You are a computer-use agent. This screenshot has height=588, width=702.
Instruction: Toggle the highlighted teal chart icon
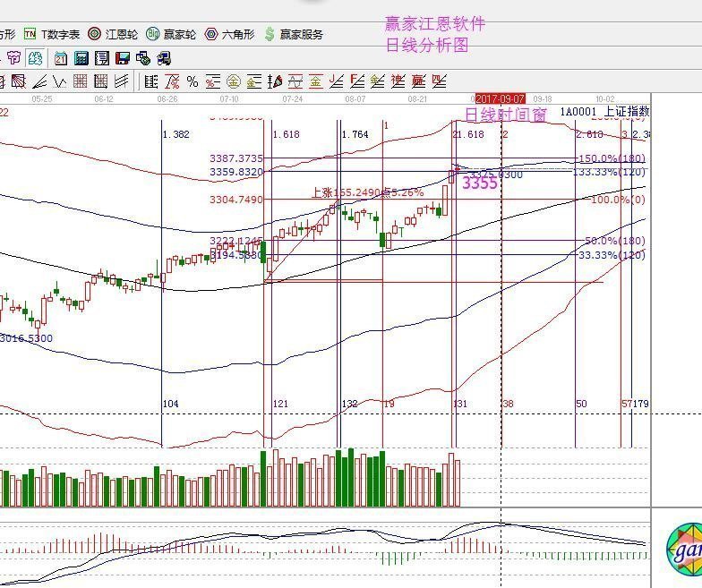(x=35, y=58)
